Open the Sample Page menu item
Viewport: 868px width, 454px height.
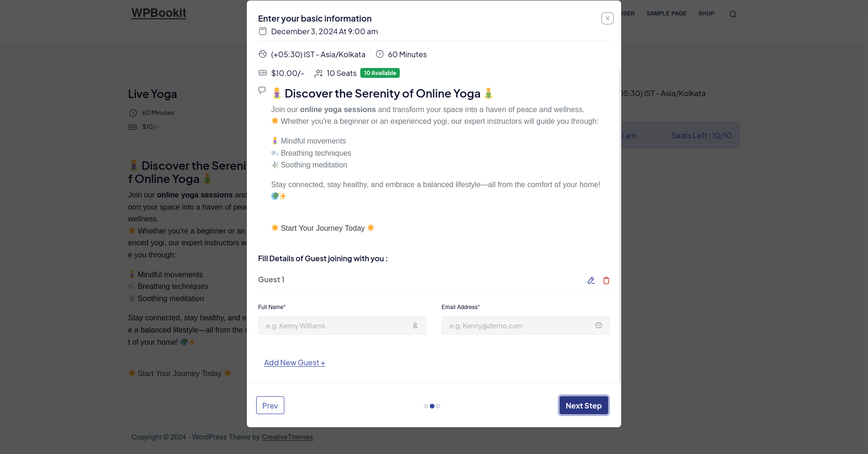666,14
